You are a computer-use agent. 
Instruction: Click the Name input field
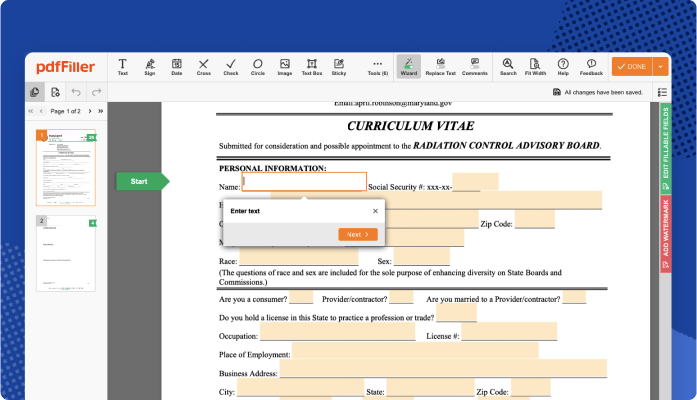[304, 182]
